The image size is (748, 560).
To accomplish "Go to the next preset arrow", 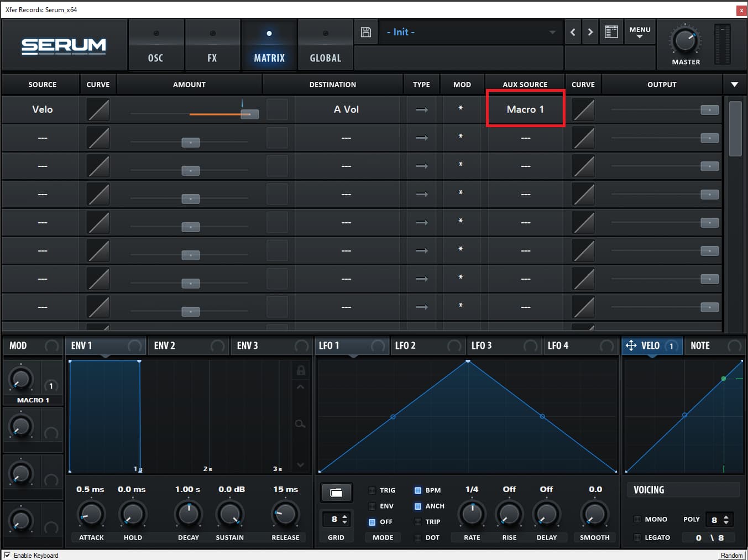I will click(590, 32).
